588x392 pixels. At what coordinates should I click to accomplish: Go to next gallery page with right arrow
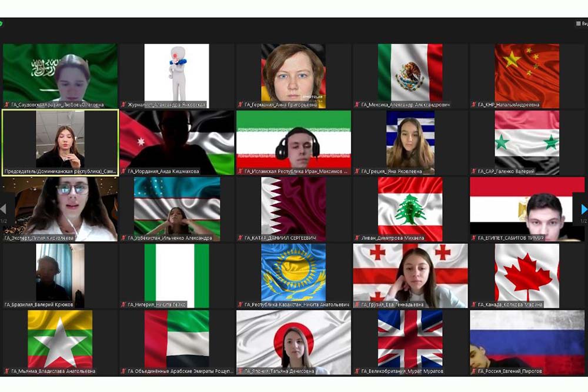pos(583,209)
